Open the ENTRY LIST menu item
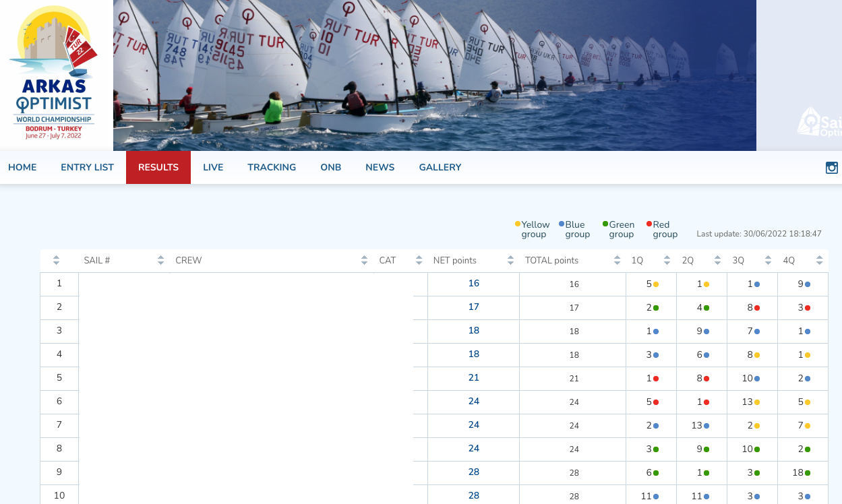 point(88,167)
